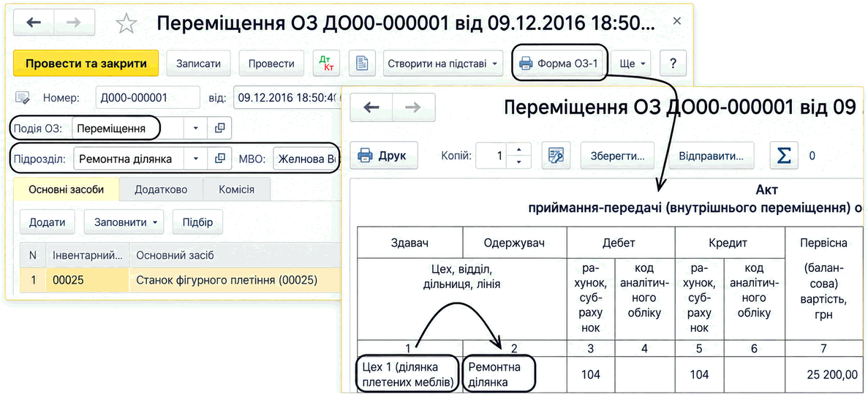Click the Основний засіб column header
868x405 pixels.
coord(235,256)
